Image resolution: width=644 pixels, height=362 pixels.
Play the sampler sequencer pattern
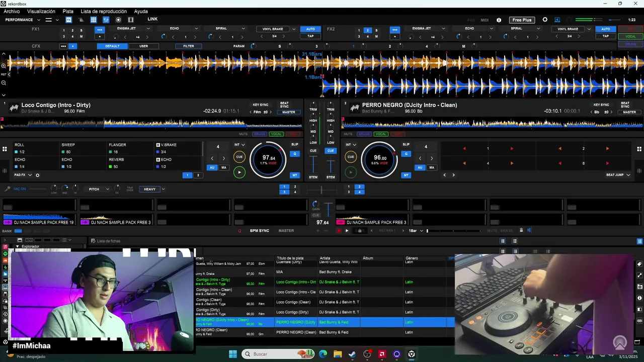347,231
